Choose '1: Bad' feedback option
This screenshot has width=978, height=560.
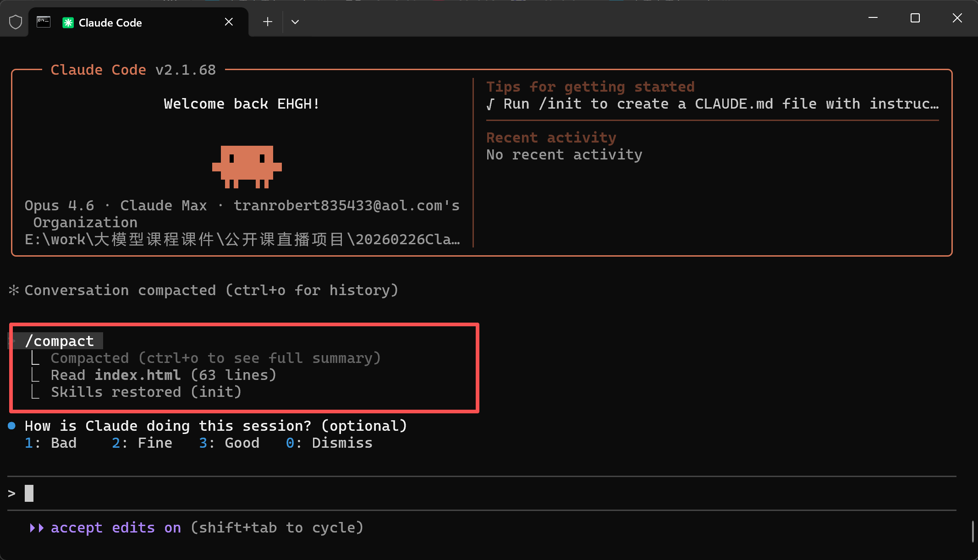51,443
